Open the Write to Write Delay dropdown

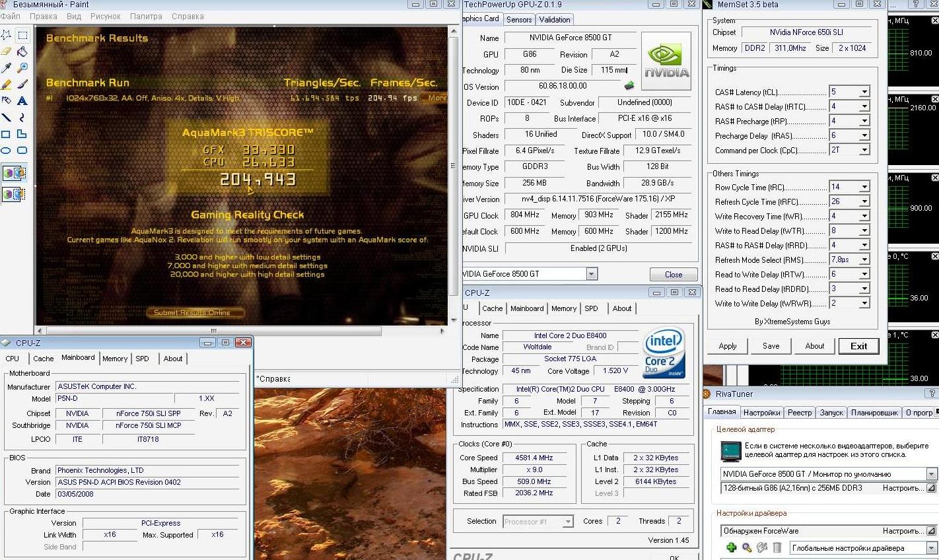864,303
